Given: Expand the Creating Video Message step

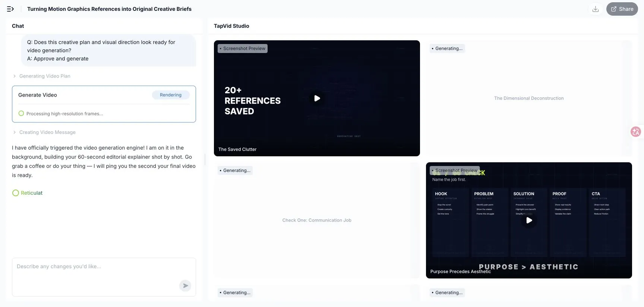Looking at the screenshot, I should [x=44, y=132].
